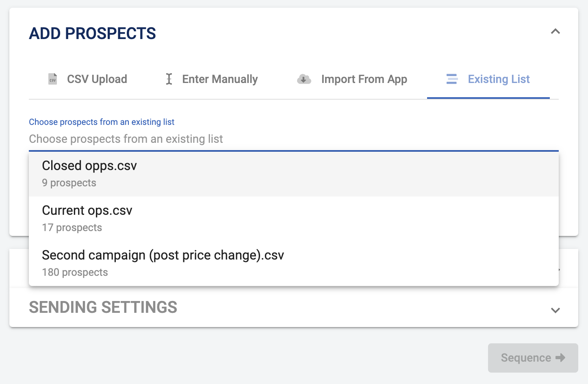Select the Existing List tab label
Screen dimensions: 588x384
[x=499, y=79]
